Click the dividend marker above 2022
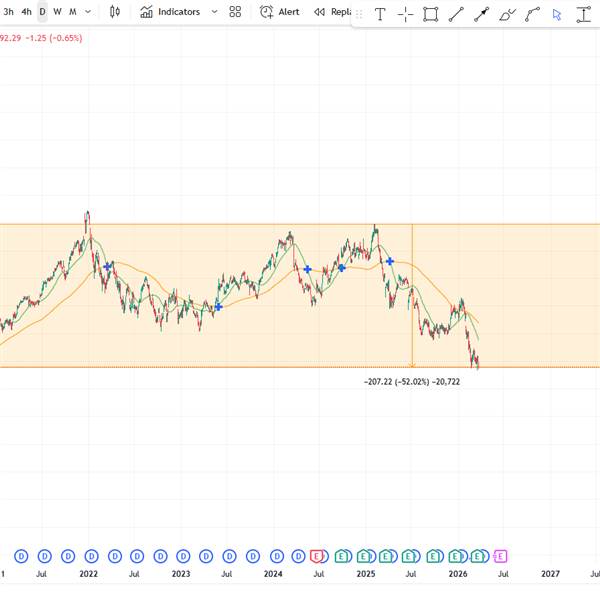This screenshot has height=600, width=600. (x=91, y=556)
